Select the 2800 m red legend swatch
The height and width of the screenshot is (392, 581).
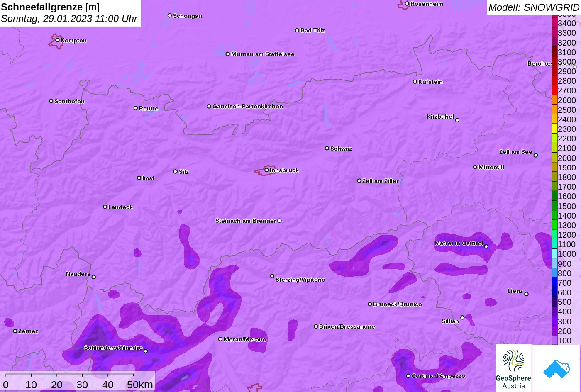coord(554,81)
